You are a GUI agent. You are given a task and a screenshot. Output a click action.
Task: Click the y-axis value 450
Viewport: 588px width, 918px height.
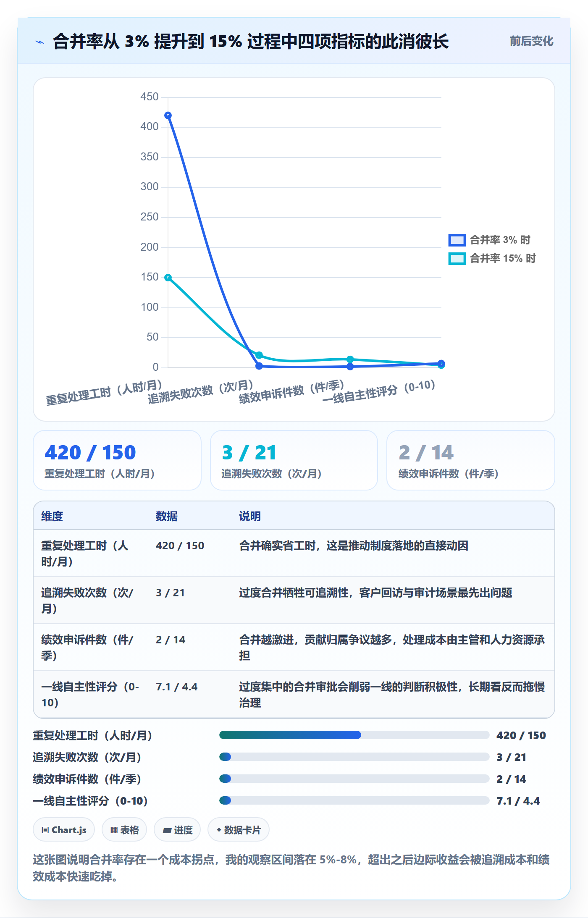pos(150,97)
